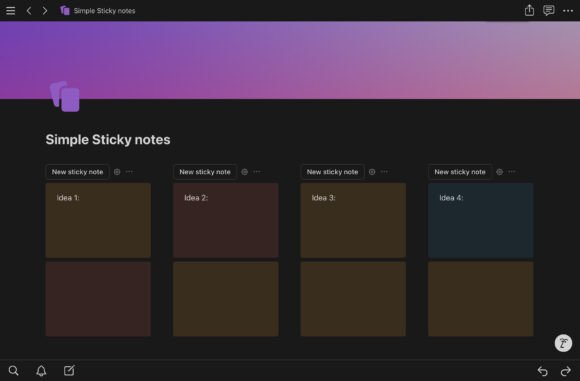Click the empty sticky note below Idea 1
Screen dimensions: 580x381
pos(98,299)
